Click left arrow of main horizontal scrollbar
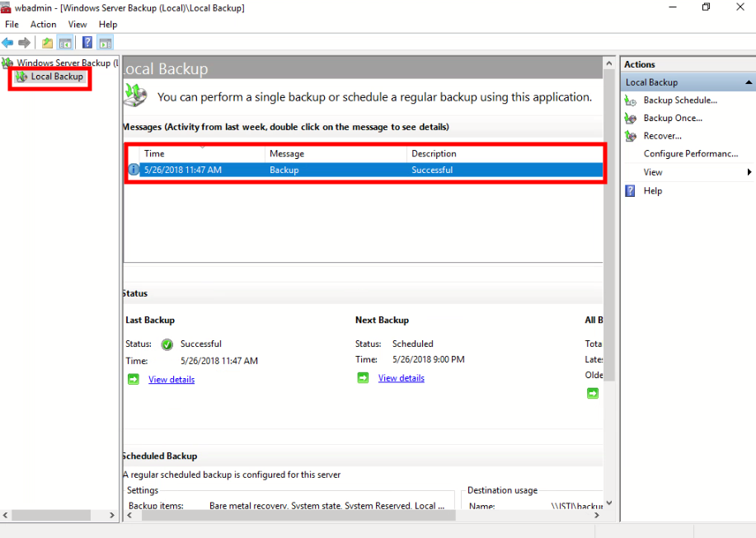Viewport: 756px width, 538px height. pyautogui.click(x=129, y=516)
